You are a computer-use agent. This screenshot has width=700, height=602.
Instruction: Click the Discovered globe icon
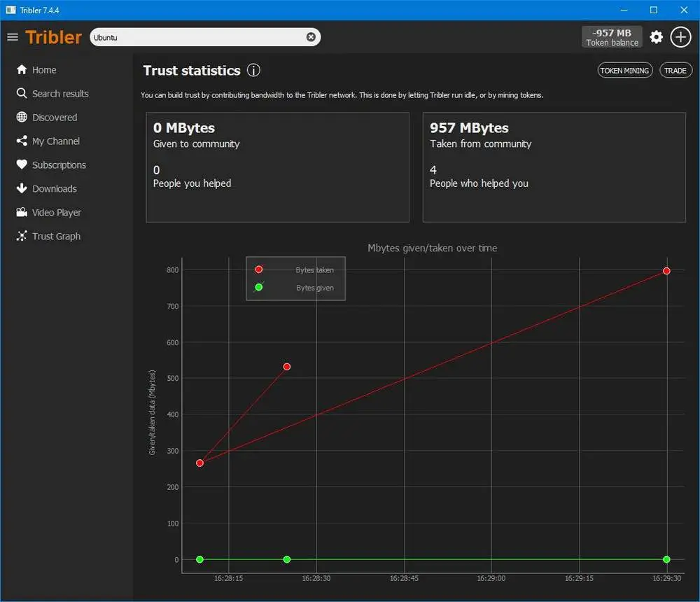click(x=22, y=117)
